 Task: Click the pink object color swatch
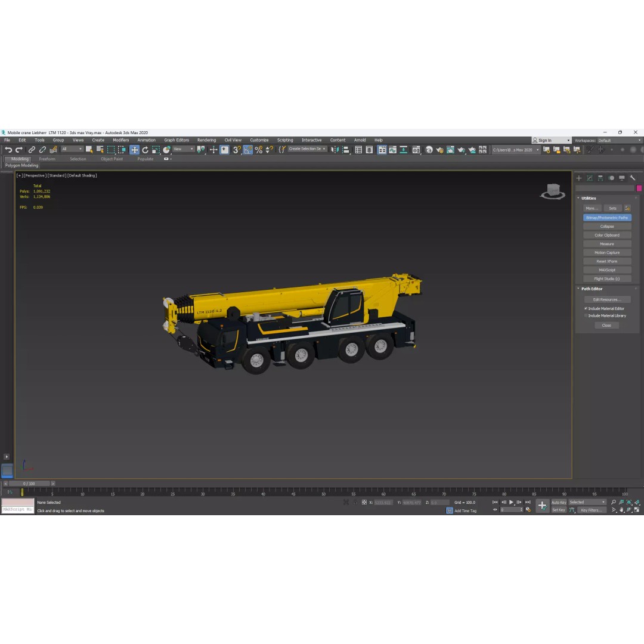click(639, 188)
